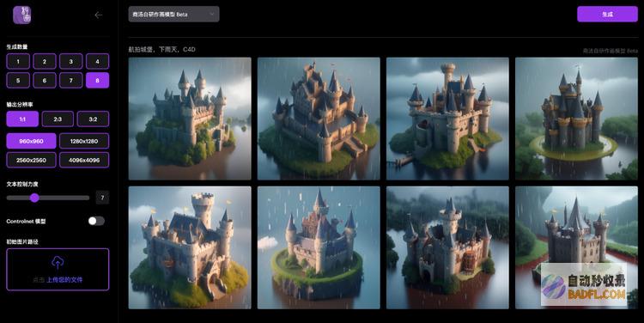Click the Controlnet 模型 label
The image size is (644, 323).
pos(26,221)
